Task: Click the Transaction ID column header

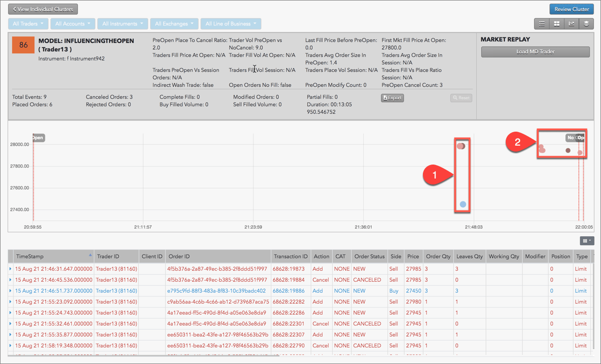Action: 291,256
